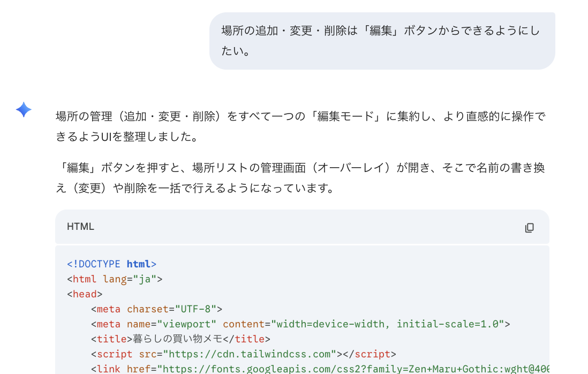588x374 pixels.
Task: Click the user's message bubble about 編集 button
Action: pos(381,41)
